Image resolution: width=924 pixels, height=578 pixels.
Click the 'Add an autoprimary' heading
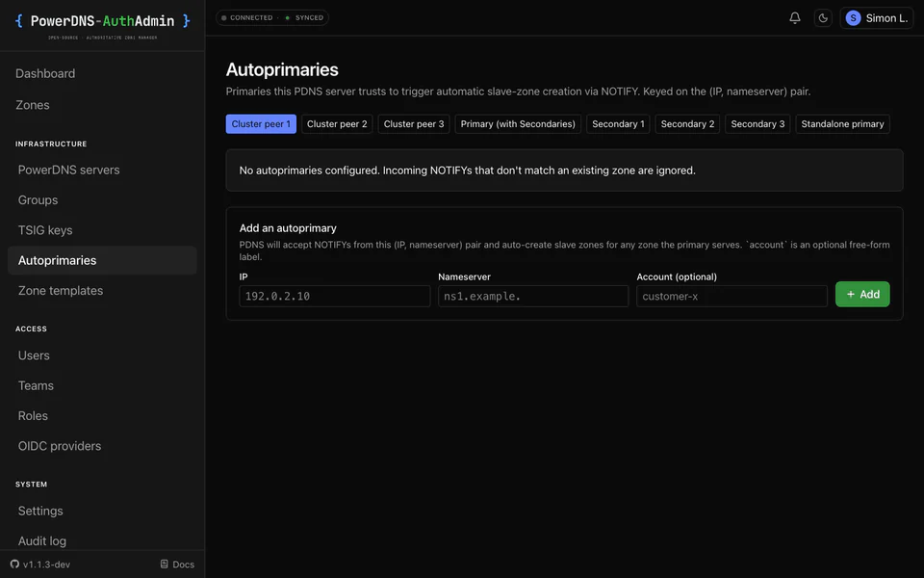click(x=288, y=228)
